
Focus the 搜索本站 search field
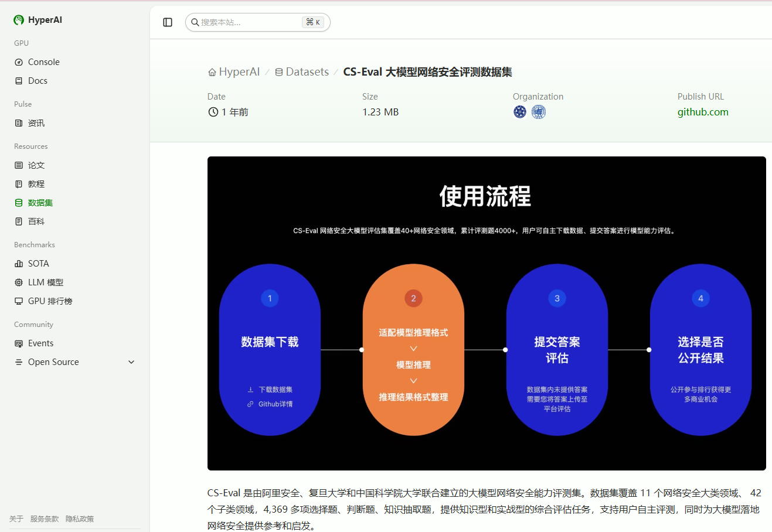pos(258,22)
